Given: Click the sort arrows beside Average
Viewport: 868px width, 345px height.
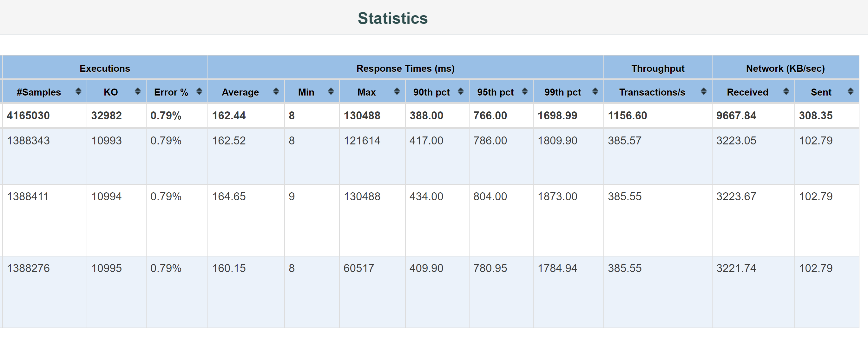Looking at the screenshot, I should pos(276,91).
